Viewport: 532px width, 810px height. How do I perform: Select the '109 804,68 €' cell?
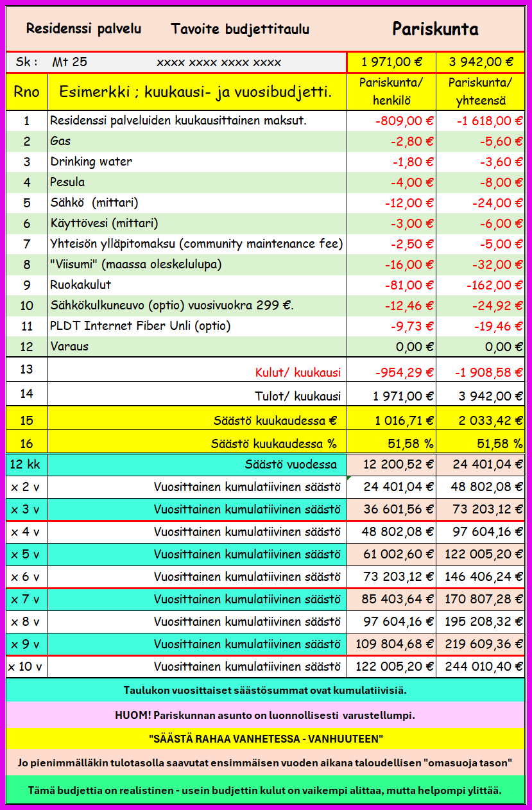click(391, 644)
